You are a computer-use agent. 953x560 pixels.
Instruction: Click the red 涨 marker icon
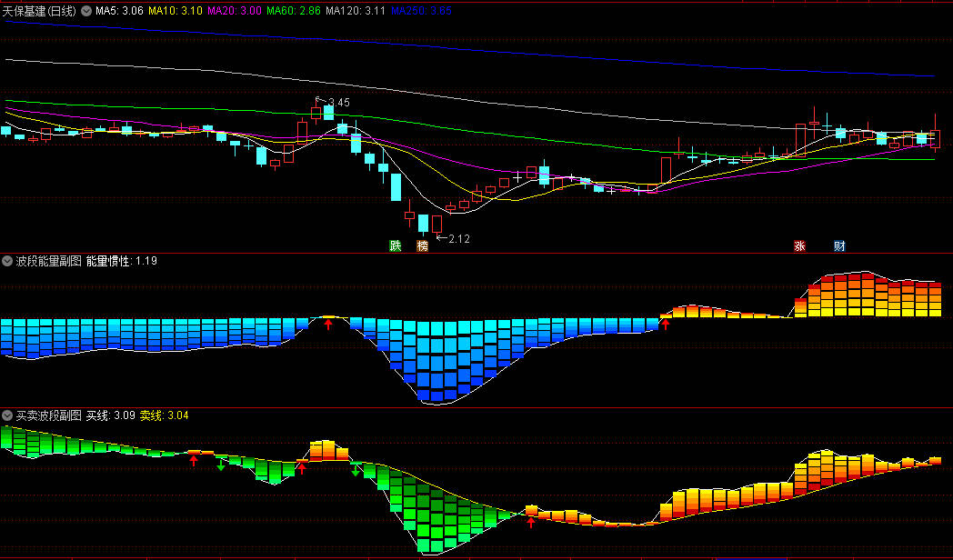point(800,246)
